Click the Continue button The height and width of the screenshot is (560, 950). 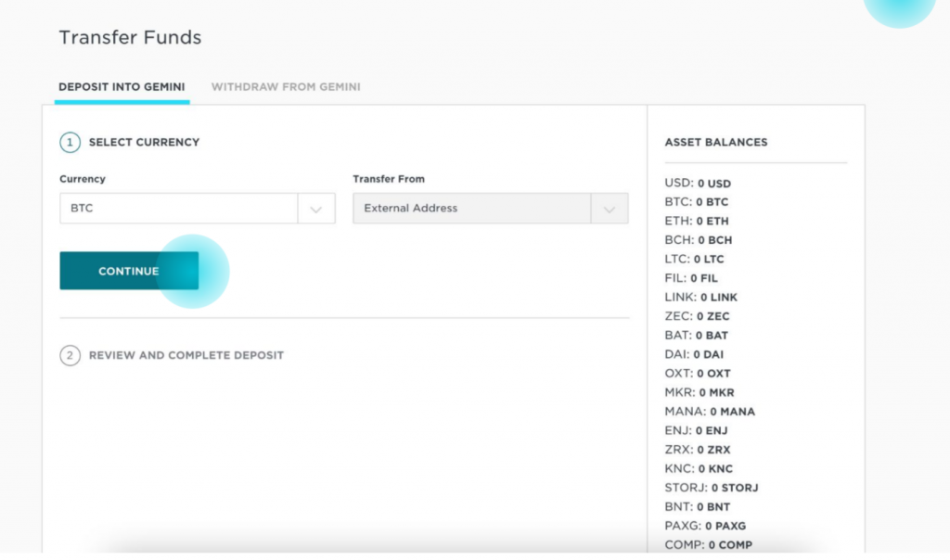(129, 271)
